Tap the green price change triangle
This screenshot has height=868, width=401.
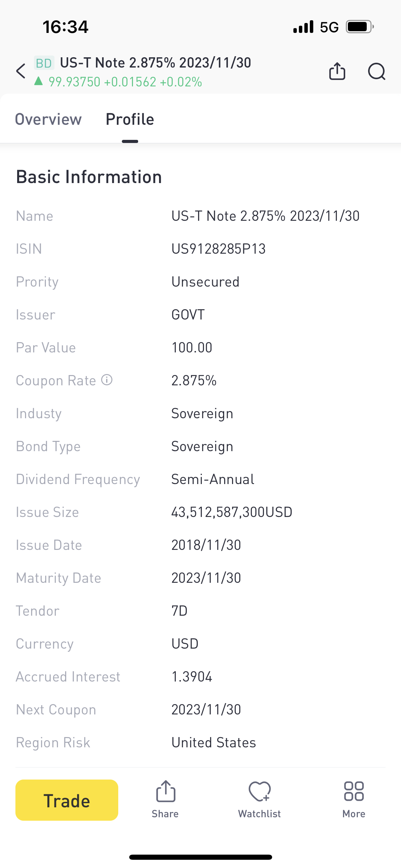38,82
